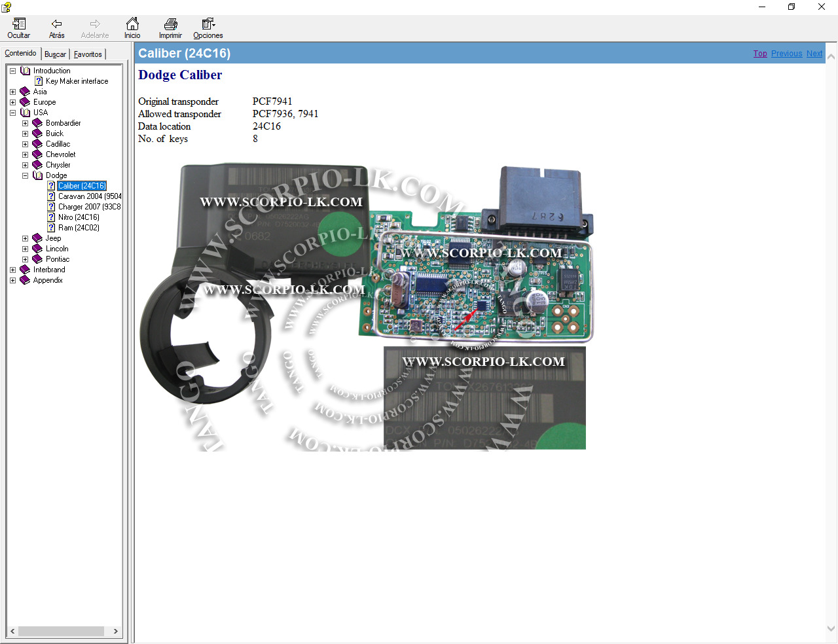The image size is (838, 644).
Task: Select Charger 2007 tree entry
Action: (89, 207)
